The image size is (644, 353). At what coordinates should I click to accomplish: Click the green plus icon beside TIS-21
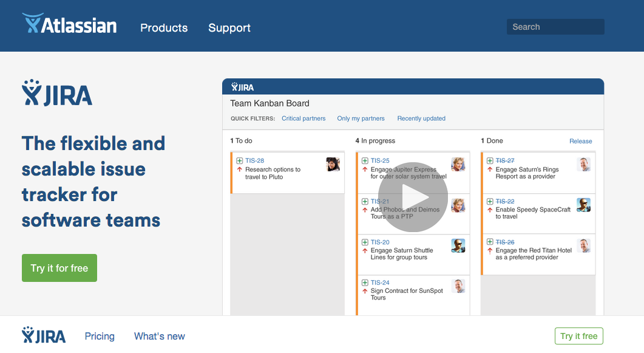(x=365, y=201)
